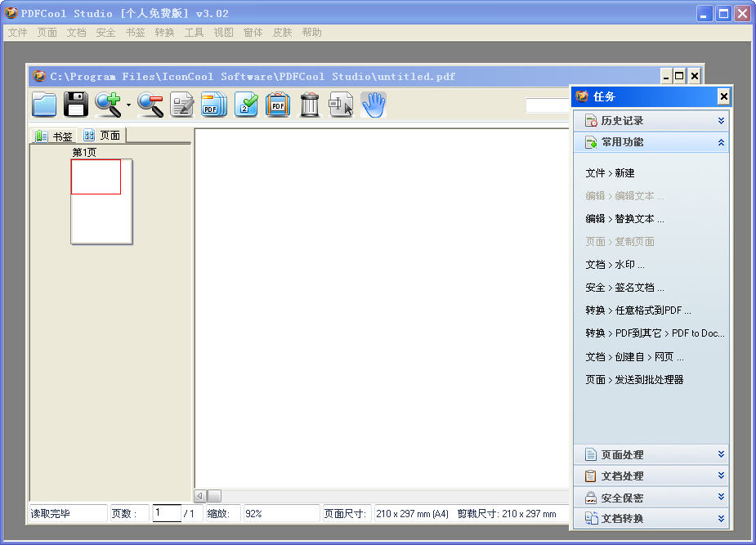The width and height of the screenshot is (756, 545).
Task: Open the 工具 menu
Action: [x=195, y=33]
